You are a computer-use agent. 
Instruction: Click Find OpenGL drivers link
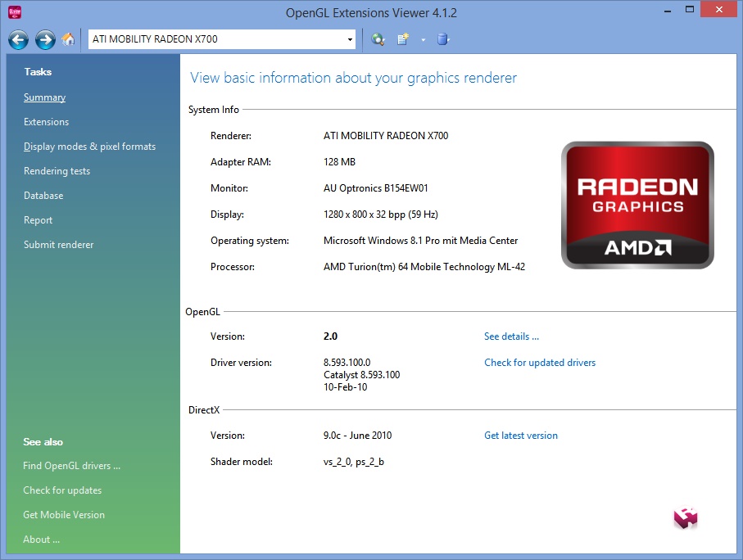pyautogui.click(x=71, y=466)
